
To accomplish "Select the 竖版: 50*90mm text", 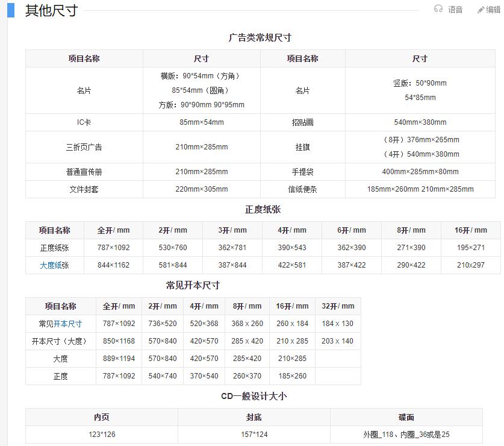I will (x=420, y=83).
